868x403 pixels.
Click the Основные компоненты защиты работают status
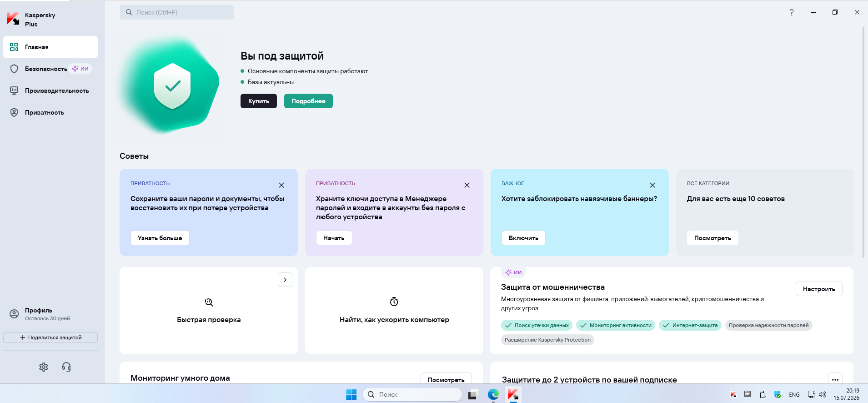(x=308, y=71)
